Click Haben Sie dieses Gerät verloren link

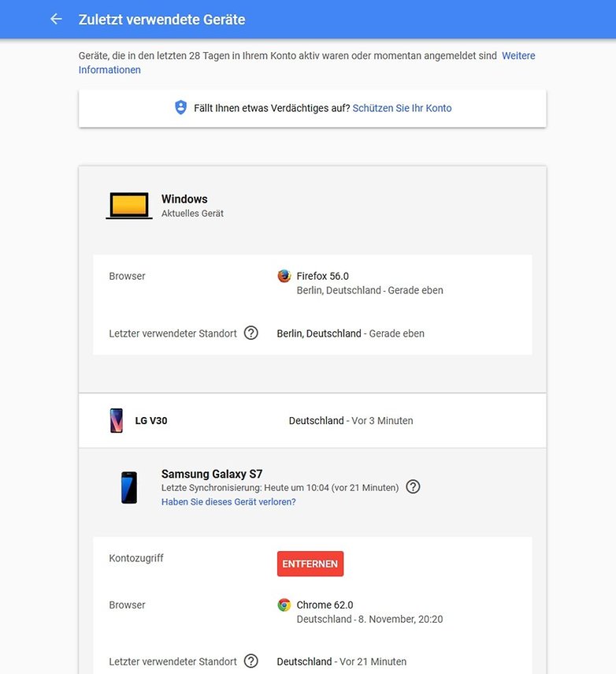point(228,501)
